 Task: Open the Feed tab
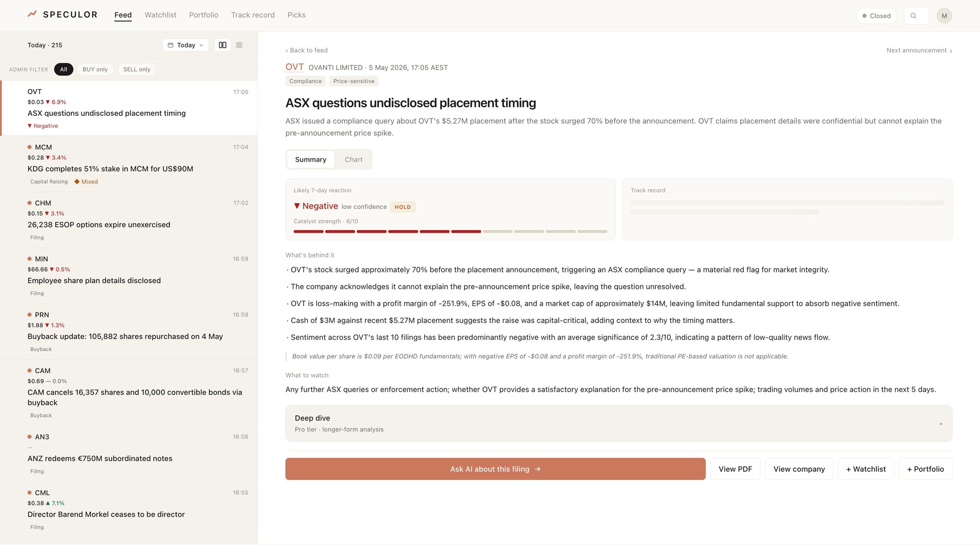[123, 15]
